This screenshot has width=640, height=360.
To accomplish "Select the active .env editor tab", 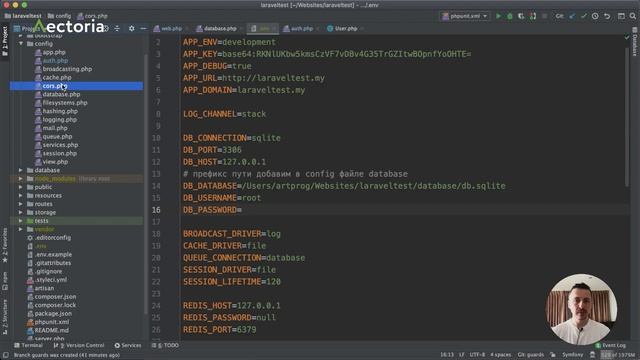I will [263, 29].
